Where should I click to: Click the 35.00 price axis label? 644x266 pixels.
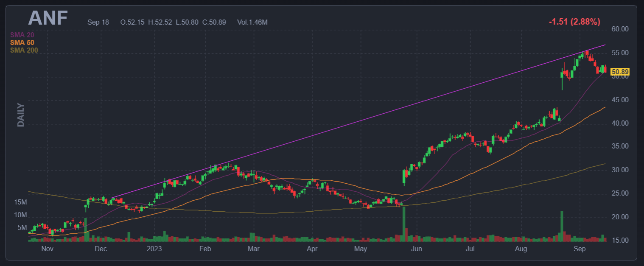619,146
